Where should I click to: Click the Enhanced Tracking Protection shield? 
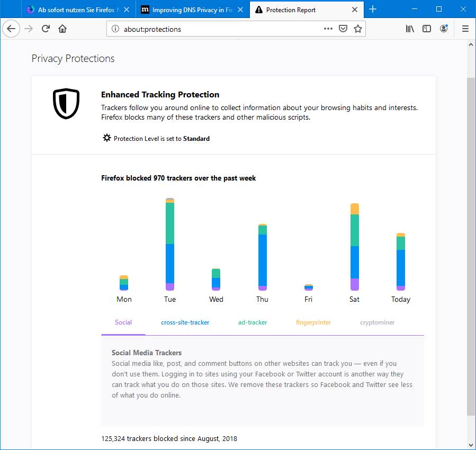(x=66, y=104)
